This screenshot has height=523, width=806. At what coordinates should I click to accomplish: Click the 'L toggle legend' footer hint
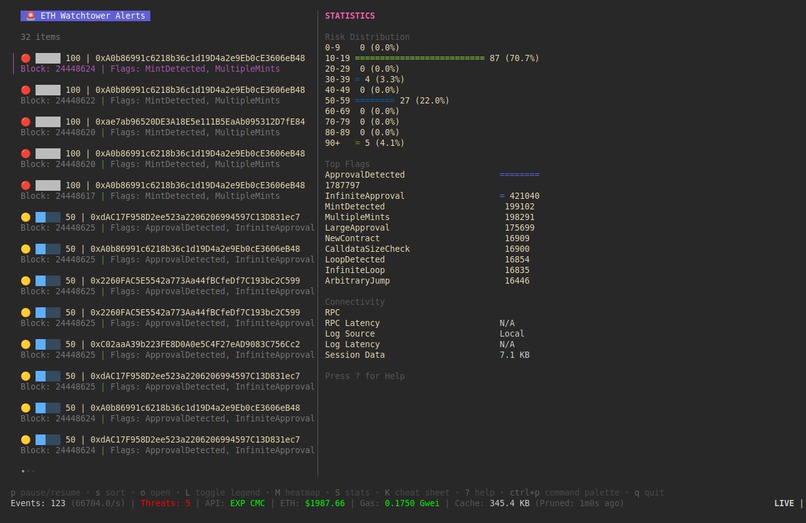point(223,493)
